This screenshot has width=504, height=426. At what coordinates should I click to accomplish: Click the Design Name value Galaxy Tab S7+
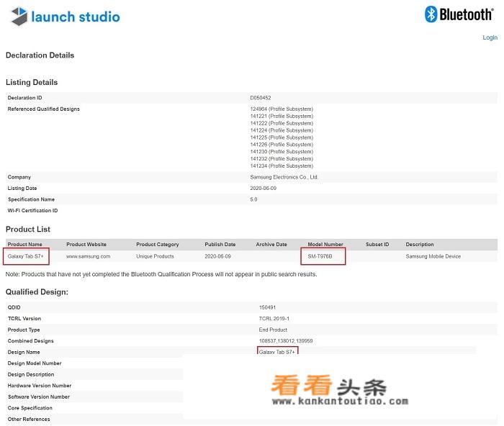pyautogui.click(x=277, y=352)
